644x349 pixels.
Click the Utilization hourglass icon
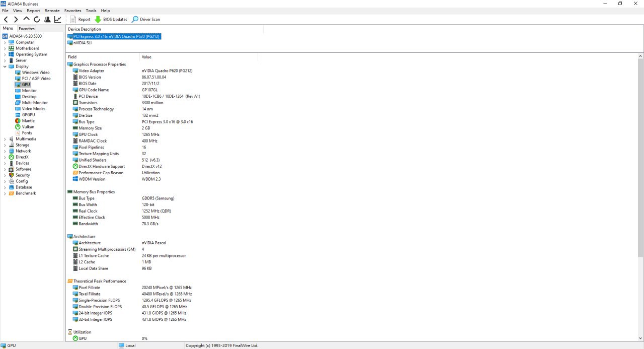coord(70,332)
